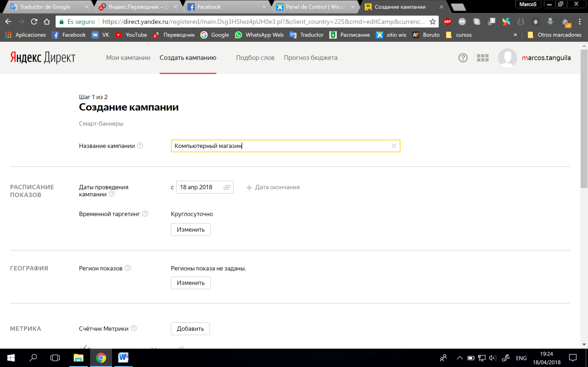Add an end date via Дата окончания
Viewport: 588px width, 367px height.
point(273,187)
